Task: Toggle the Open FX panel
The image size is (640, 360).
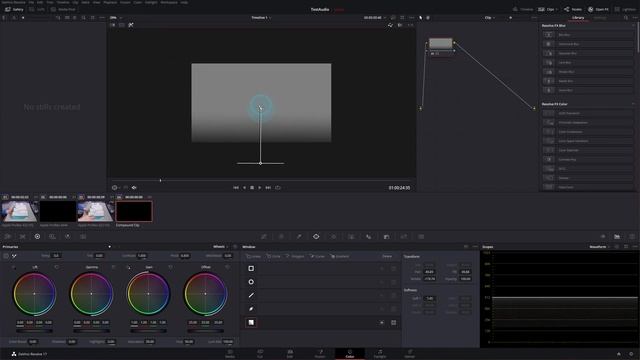Action: pyautogui.click(x=598, y=9)
